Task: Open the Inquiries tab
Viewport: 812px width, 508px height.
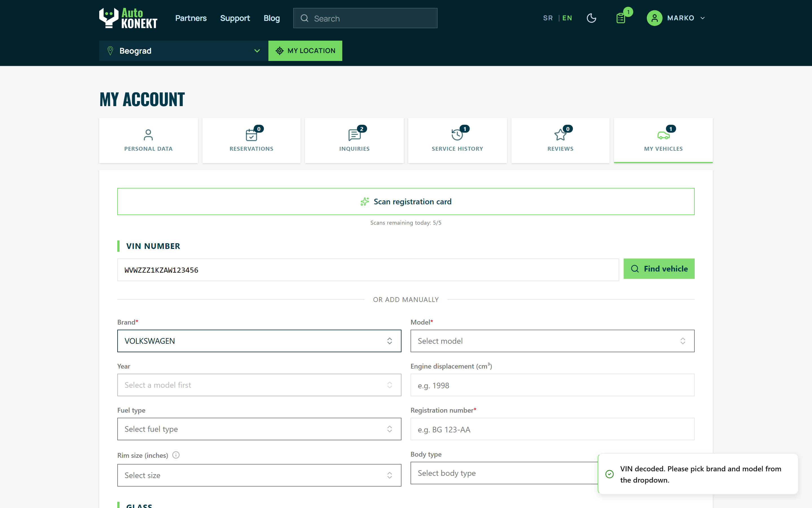Action: (354, 141)
